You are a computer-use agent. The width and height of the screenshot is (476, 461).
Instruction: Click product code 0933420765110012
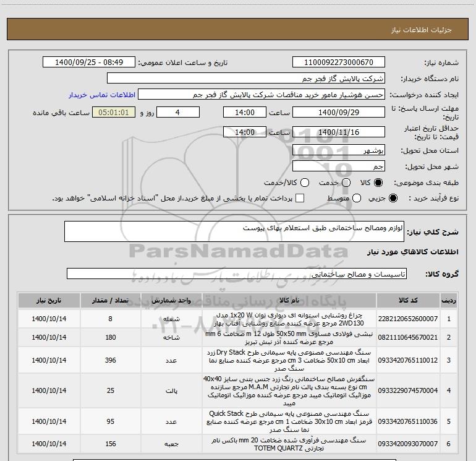click(408, 360)
